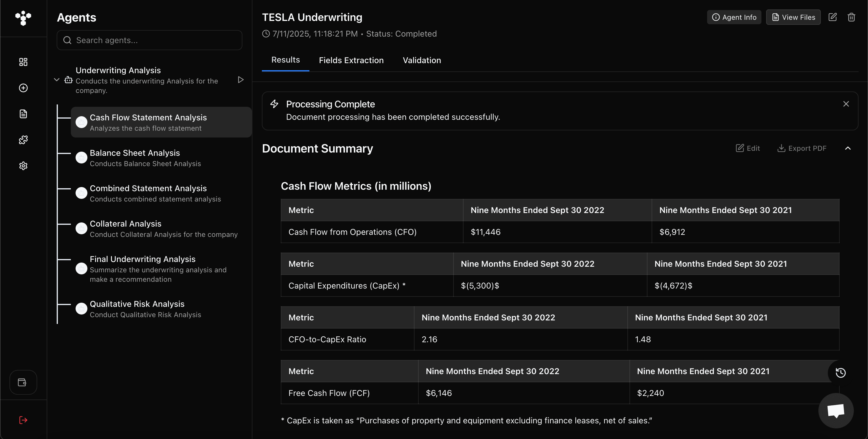Dismiss the Processing Complete notification
Image resolution: width=868 pixels, height=439 pixels.
click(846, 104)
